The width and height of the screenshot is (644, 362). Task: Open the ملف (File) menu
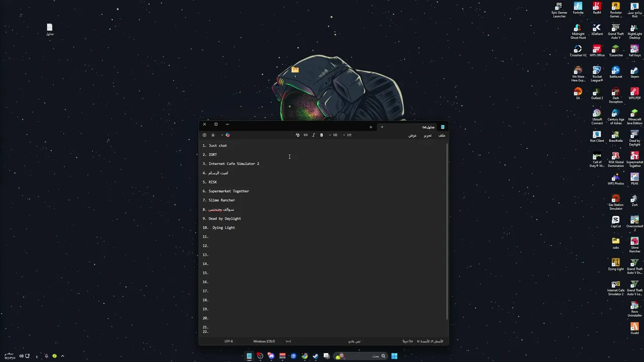(442, 135)
